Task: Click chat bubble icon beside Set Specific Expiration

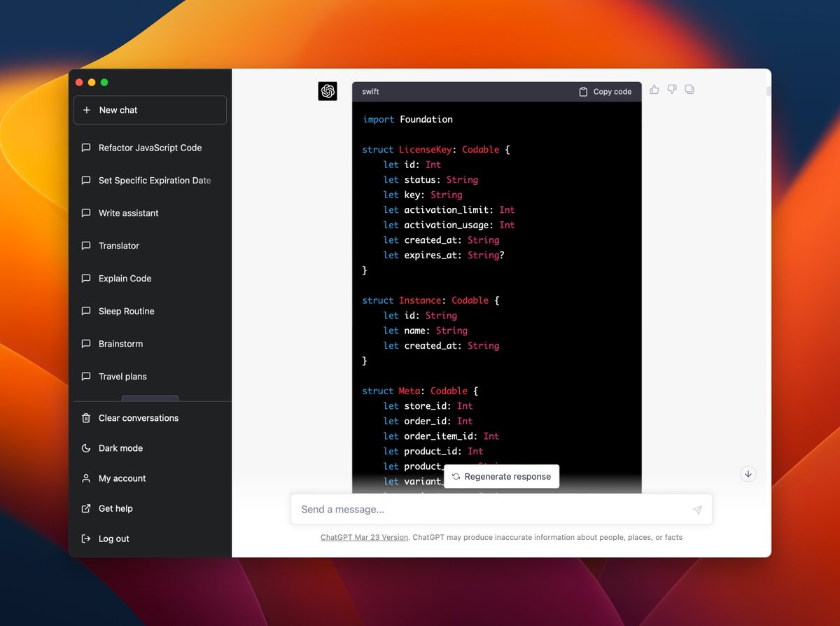Action: click(86, 181)
